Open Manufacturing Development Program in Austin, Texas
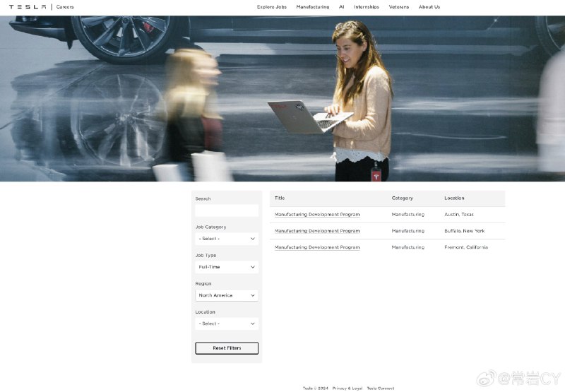Screen dimensions: 565x392 [317, 215]
